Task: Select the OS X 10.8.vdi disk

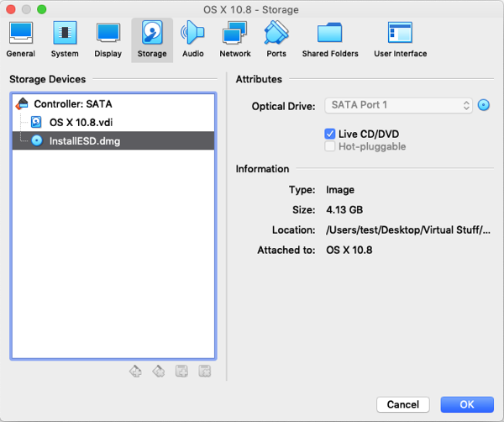Action: (x=113, y=122)
